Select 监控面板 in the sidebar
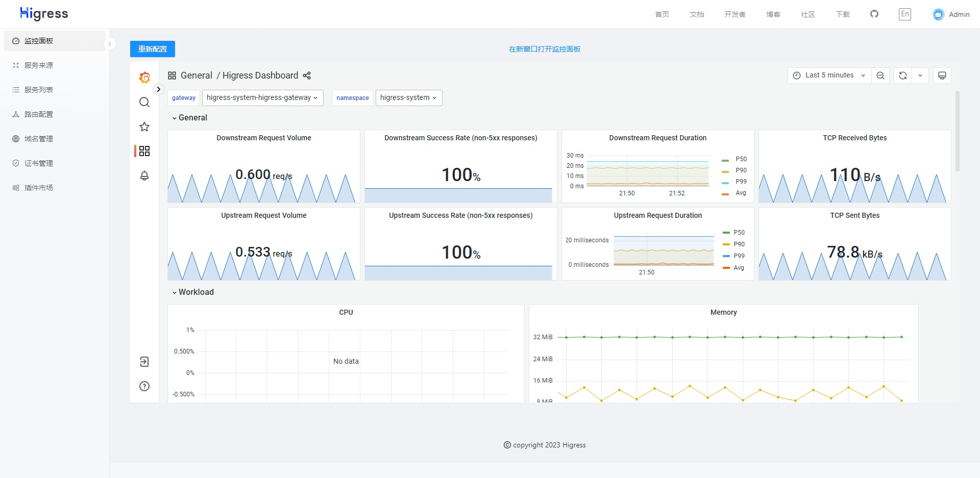Viewport: 980px width, 478px height. [55, 41]
